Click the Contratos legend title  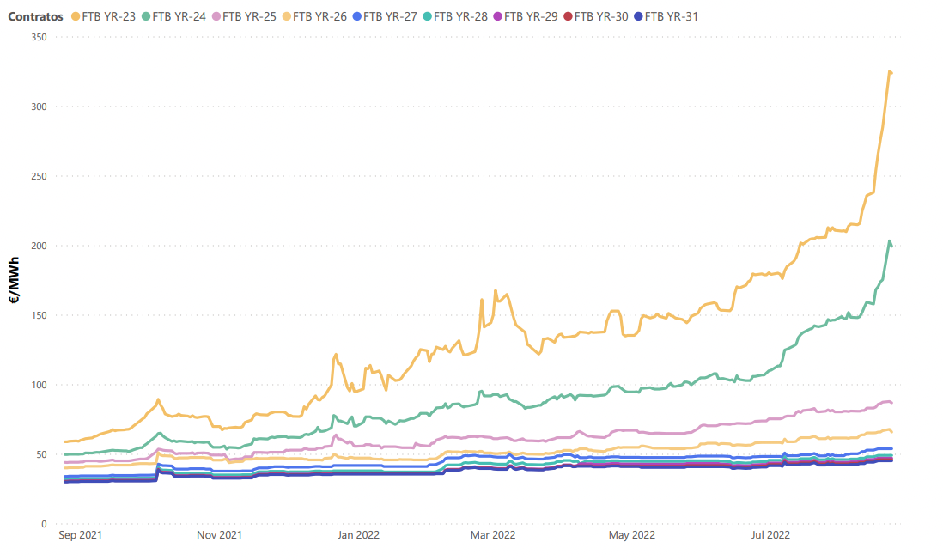(x=35, y=16)
